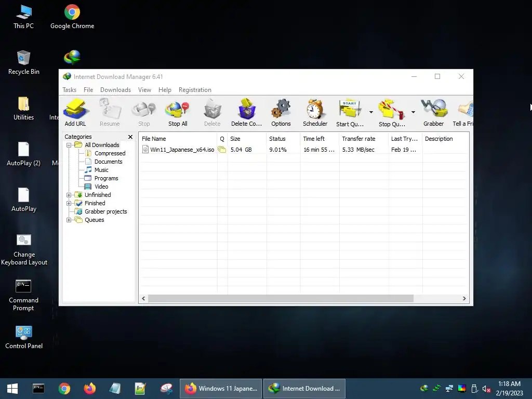Open This PC desktop icon
The width and height of the screenshot is (532, 399).
pyautogui.click(x=24, y=17)
